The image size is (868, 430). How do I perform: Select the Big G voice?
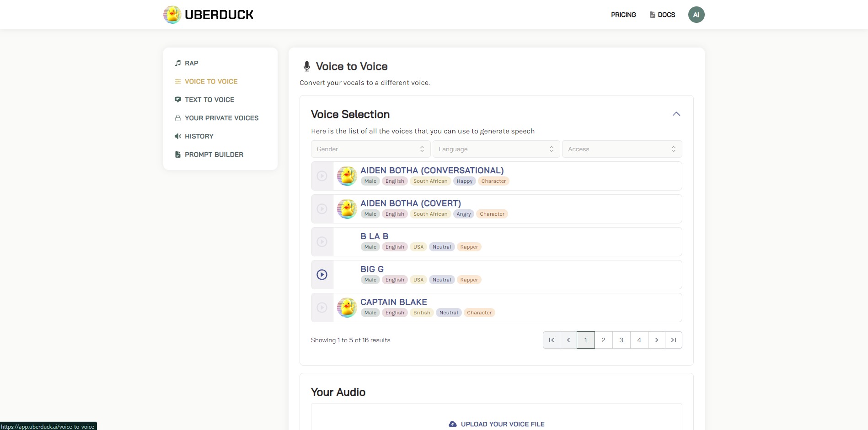pyautogui.click(x=372, y=269)
